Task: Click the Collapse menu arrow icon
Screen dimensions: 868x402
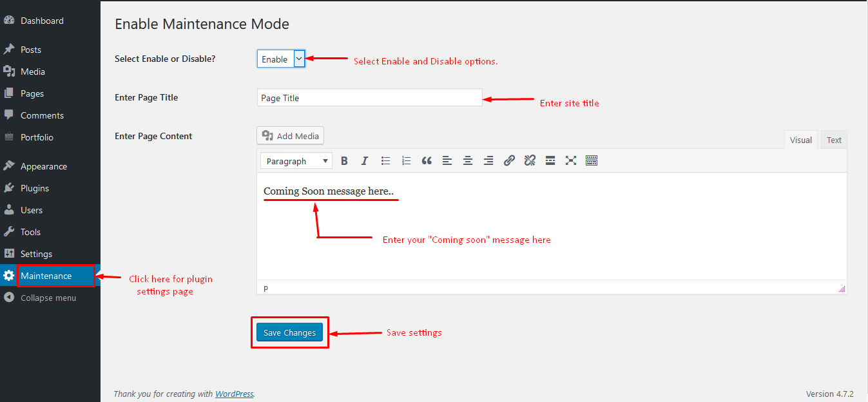Action: [9, 298]
